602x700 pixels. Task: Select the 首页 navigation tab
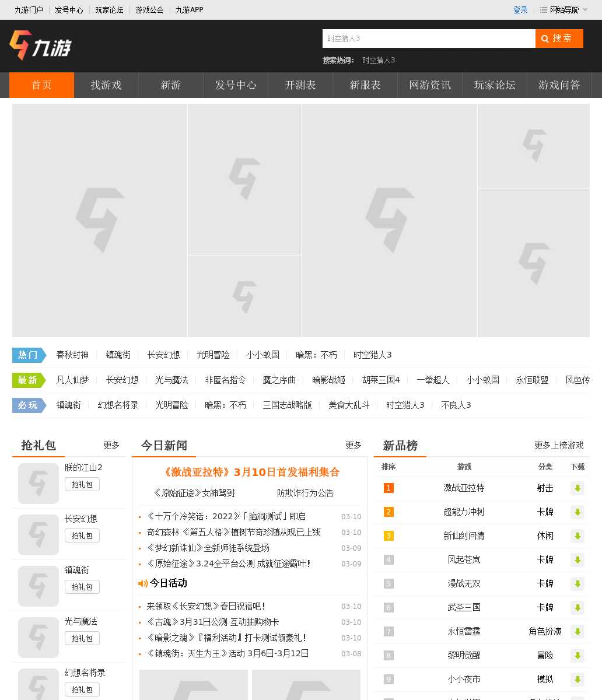pos(41,85)
